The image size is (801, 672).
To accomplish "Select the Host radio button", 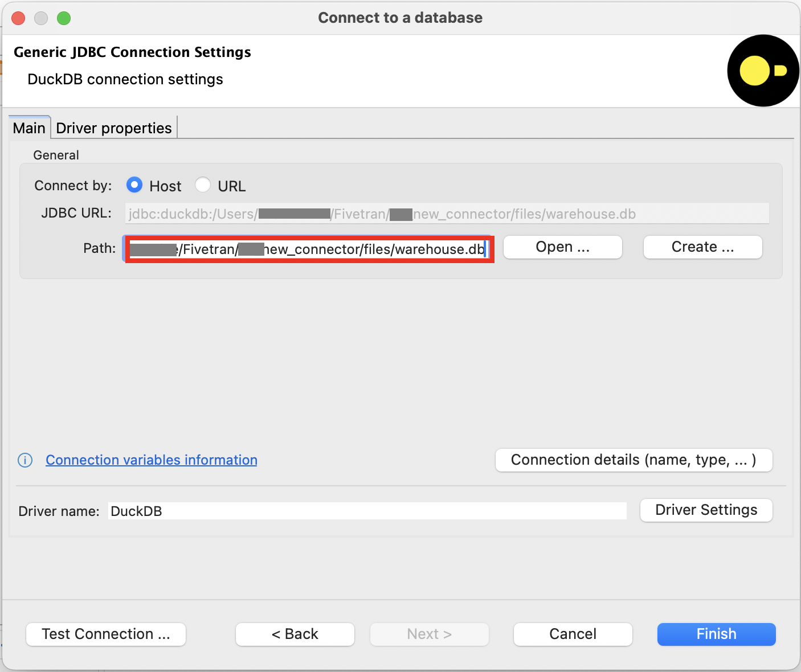I will click(x=134, y=185).
